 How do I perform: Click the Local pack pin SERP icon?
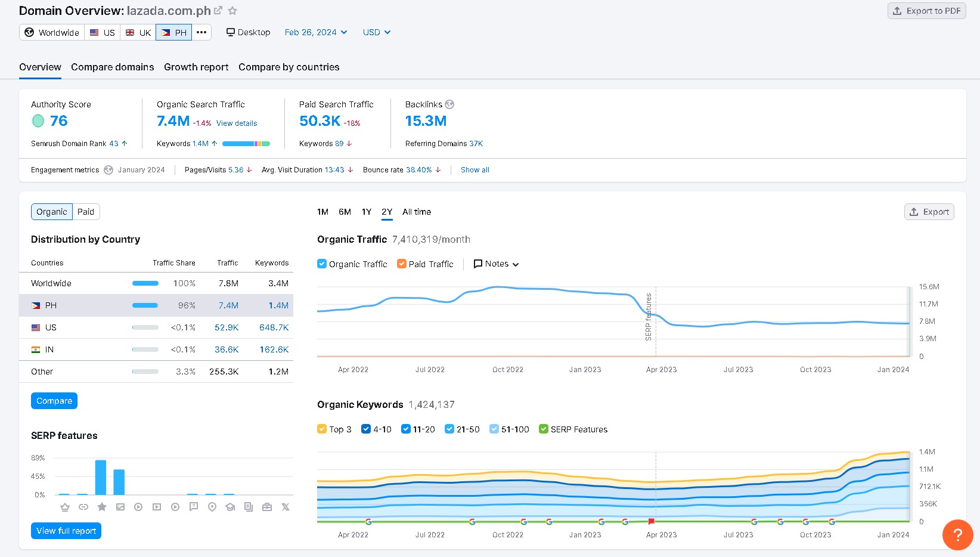pyautogui.click(x=212, y=507)
